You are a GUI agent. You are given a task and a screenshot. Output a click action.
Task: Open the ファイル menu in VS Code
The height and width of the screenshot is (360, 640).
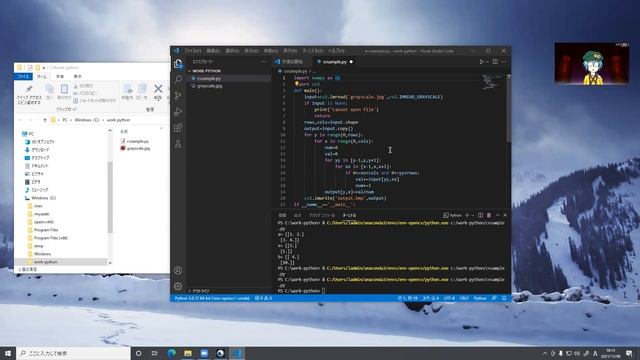(x=192, y=51)
